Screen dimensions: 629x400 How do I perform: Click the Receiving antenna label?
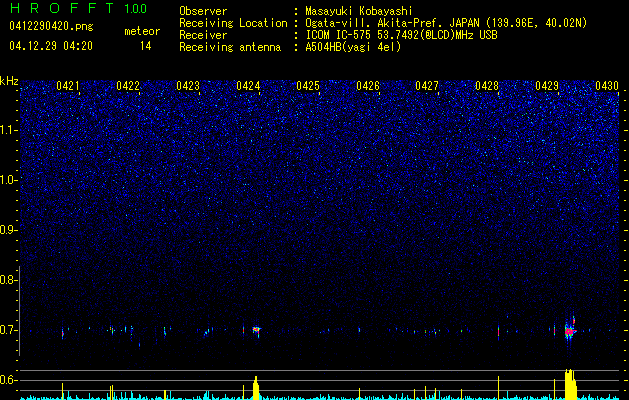coord(230,47)
